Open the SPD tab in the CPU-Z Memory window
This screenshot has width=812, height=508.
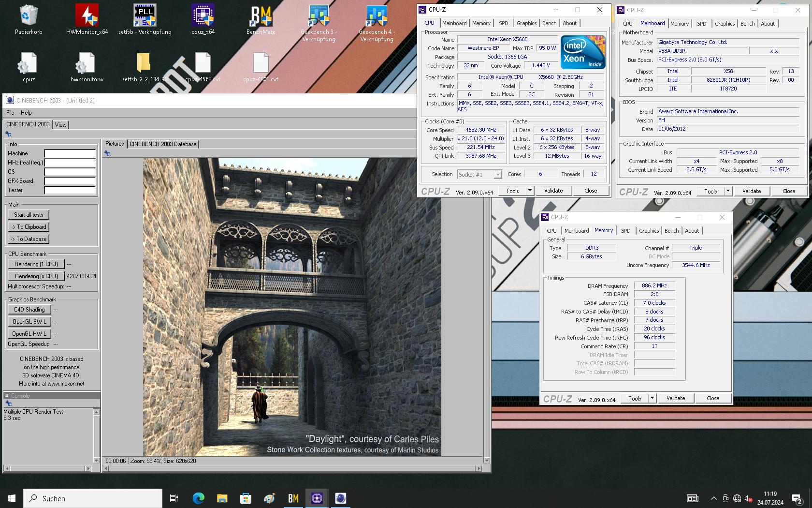626,231
